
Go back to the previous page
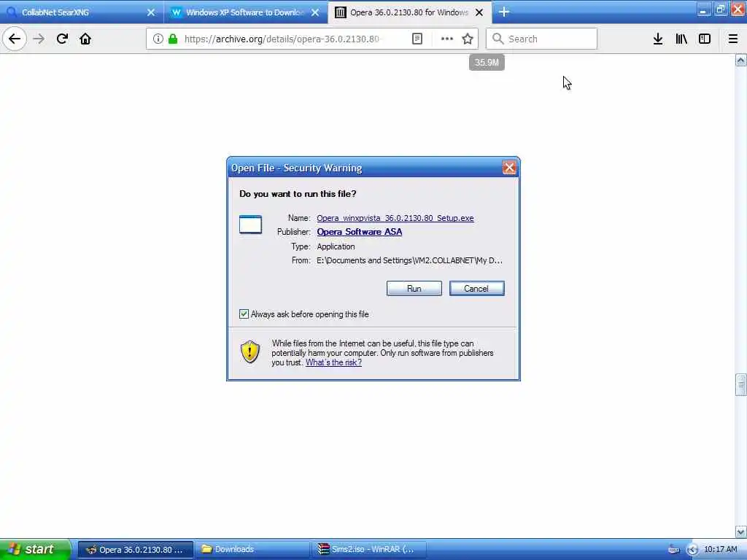tap(15, 39)
